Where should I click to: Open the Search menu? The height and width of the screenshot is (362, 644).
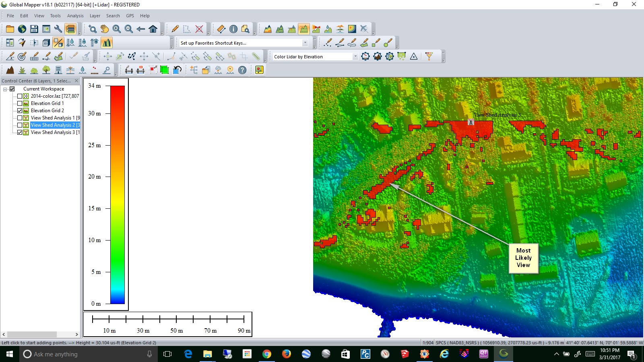pyautogui.click(x=113, y=16)
